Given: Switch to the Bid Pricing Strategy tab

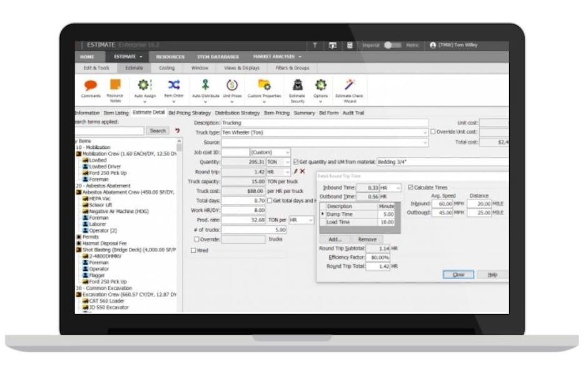Looking at the screenshot, I should [184, 113].
